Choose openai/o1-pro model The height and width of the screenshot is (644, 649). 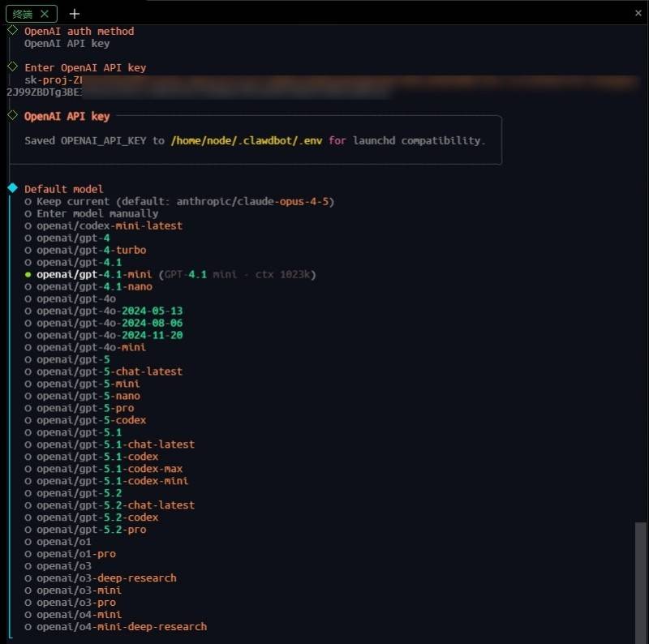(71, 554)
